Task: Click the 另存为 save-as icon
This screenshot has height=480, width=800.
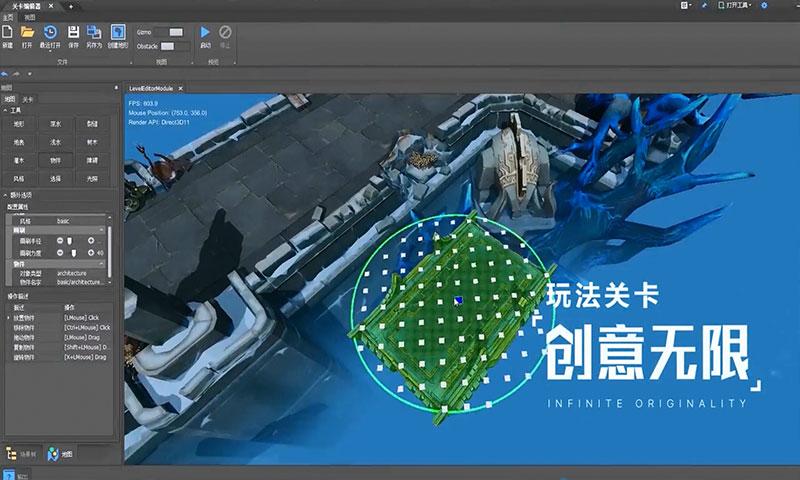Action: [94, 32]
